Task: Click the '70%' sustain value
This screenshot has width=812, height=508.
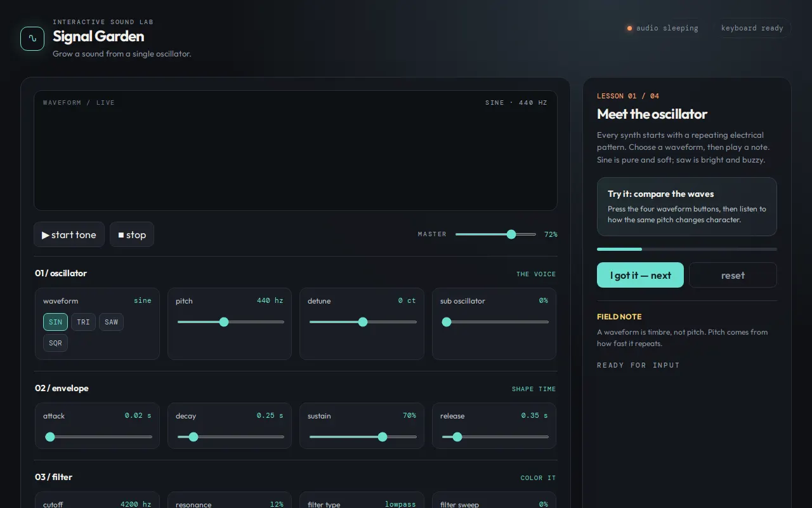Action: [x=409, y=415]
